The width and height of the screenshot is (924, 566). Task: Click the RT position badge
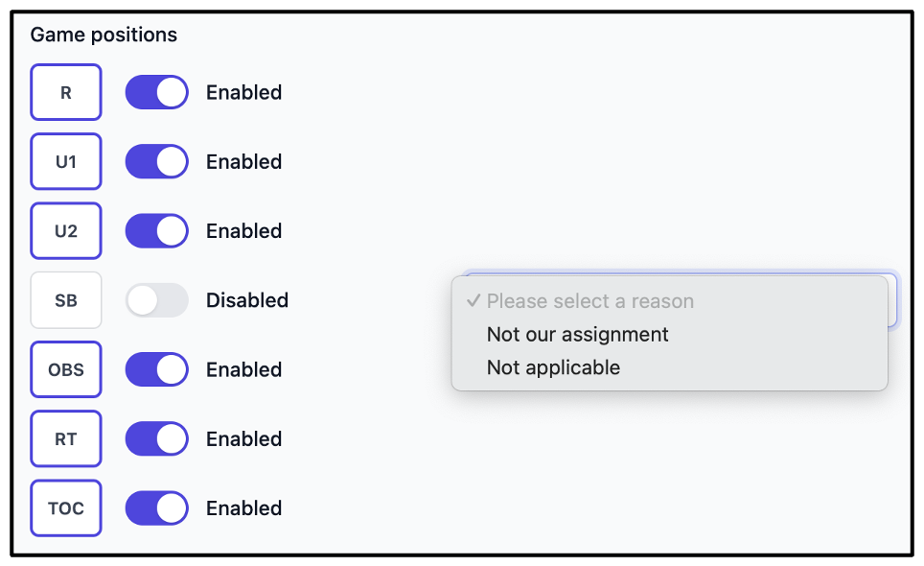tap(66, 438)
